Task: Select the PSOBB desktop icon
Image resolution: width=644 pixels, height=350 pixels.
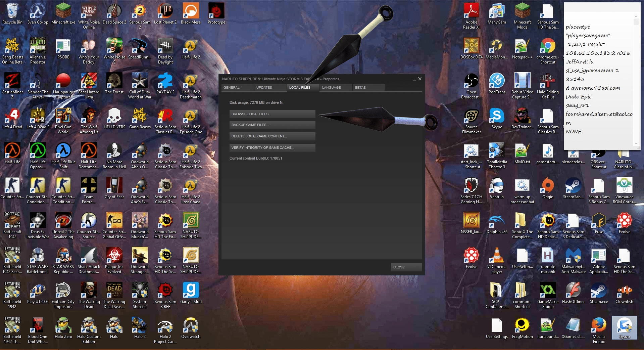Action: (x=63, y=48)
